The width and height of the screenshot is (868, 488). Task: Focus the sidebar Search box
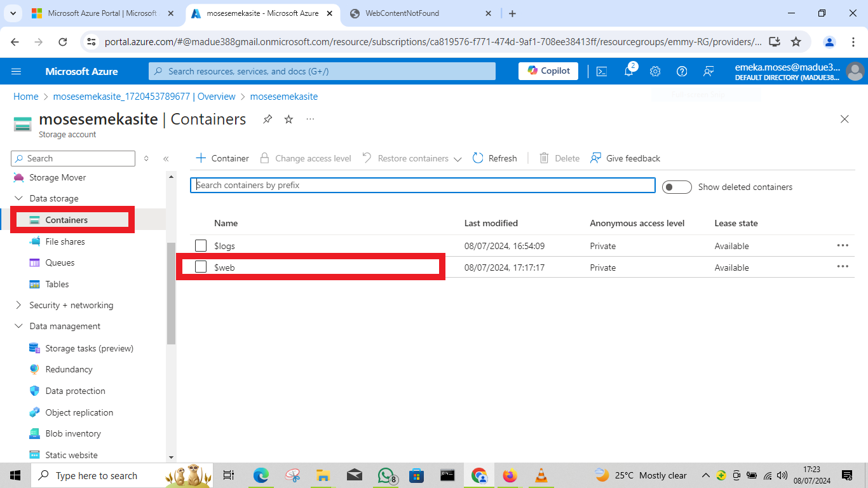[x=73, y=158]
